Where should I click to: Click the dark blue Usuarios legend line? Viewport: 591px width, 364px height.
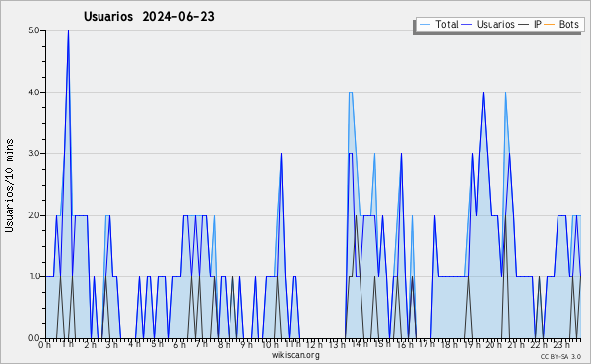point(467,25)
